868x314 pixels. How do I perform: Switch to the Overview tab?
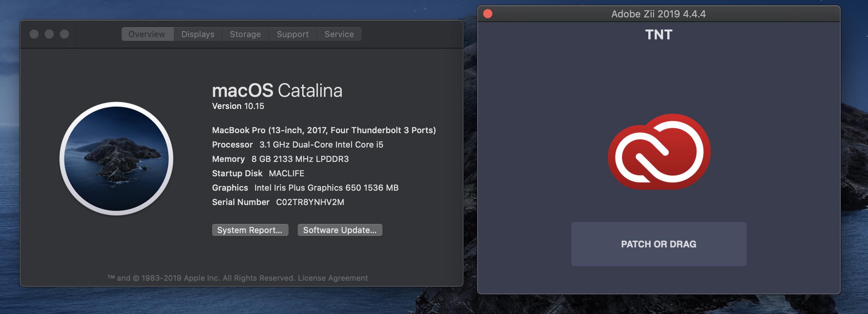pyautogui.click(x=147, y=34)
